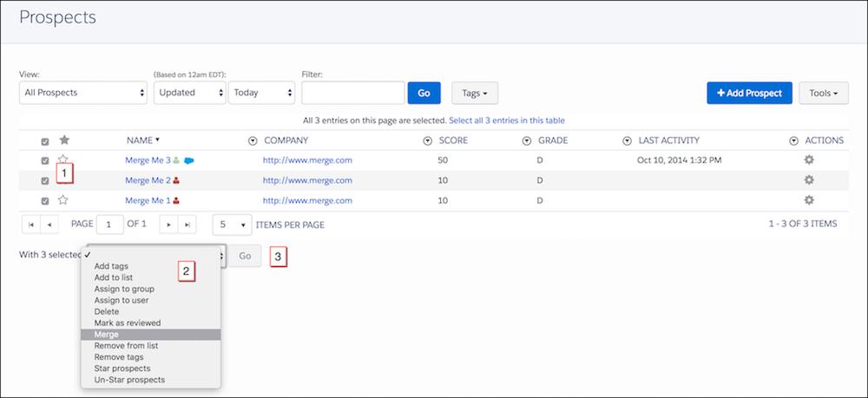Screen dimensions: 868x398
Task: Click Select all 3 entries in this table
Action: (507, 120)
